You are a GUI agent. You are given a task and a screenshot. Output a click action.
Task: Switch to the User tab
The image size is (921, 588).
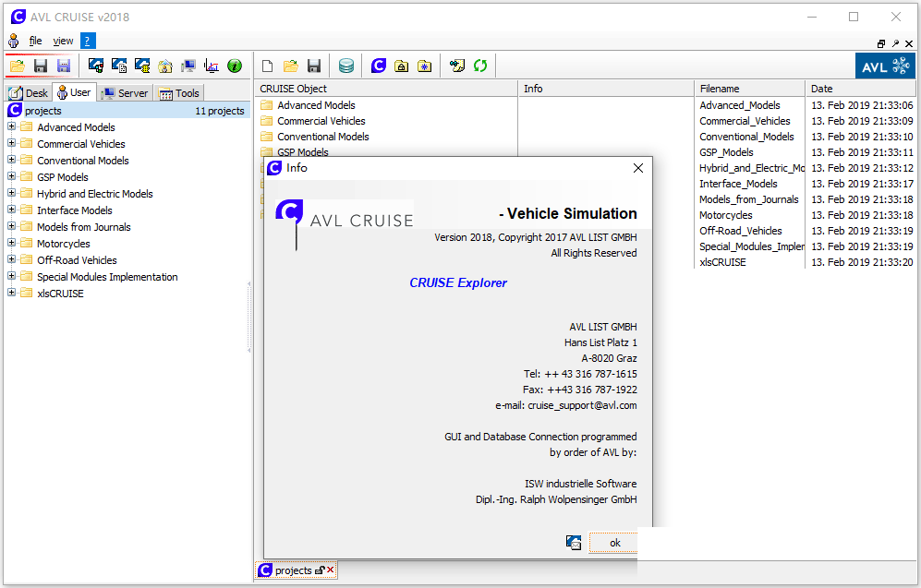click(74, 92)
